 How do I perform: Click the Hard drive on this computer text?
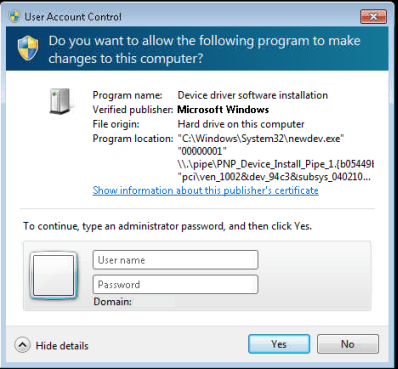click(241, 124)
